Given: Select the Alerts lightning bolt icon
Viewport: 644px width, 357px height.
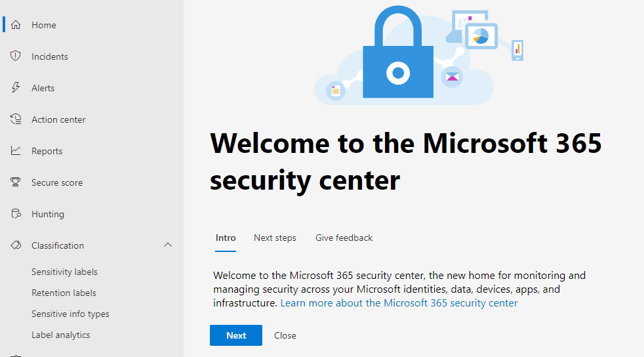Looking at the screenshot, I should pos(16,87).
